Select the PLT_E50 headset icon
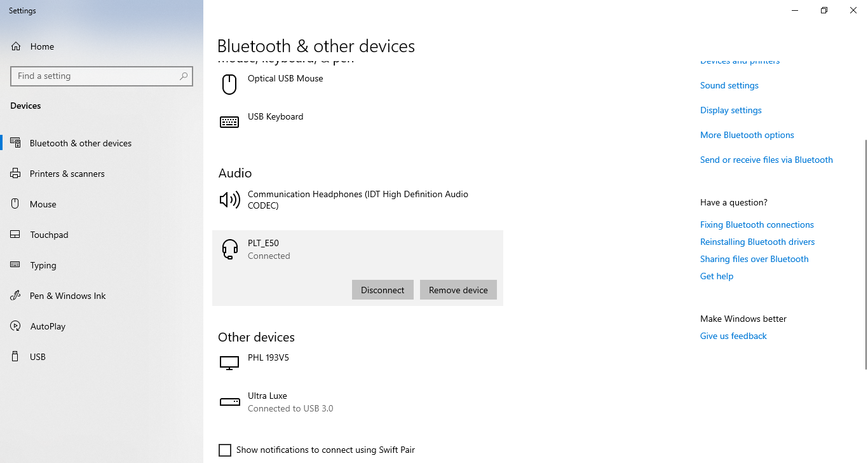 [229, 249]
